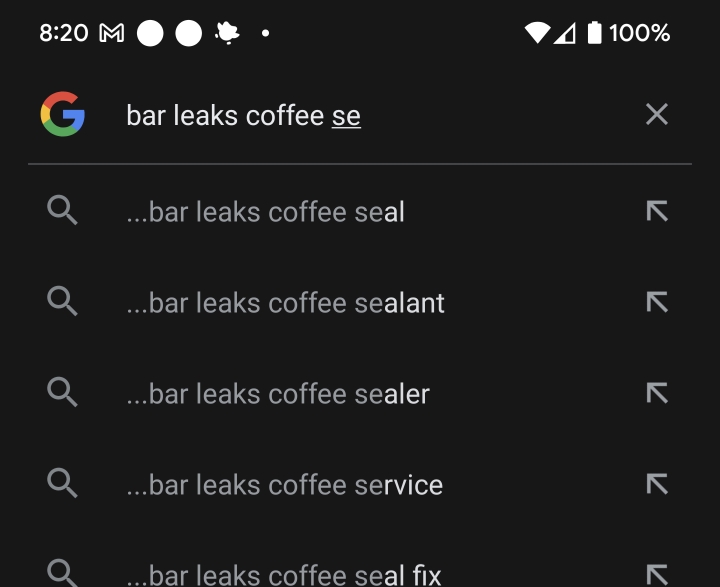Clear the search text with X
Screen dimensions: 720x587
coord(657,114)
